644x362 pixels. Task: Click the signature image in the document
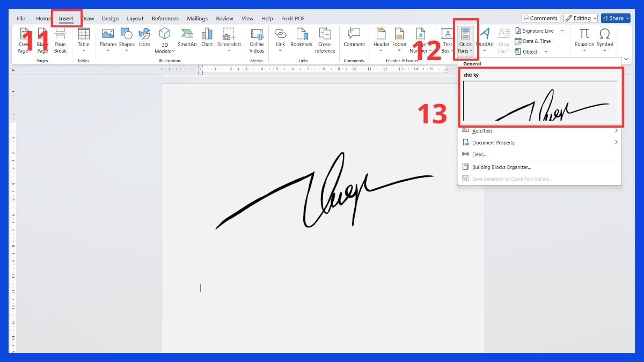pyautogui.click(x=324, y=190)
